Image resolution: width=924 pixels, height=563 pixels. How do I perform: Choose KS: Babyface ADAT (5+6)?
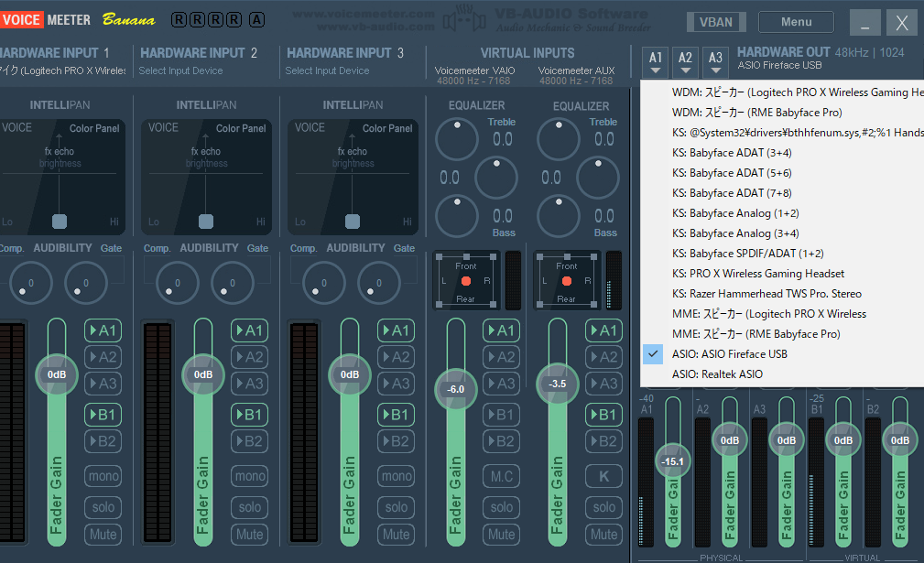click(x=782, y=173)
